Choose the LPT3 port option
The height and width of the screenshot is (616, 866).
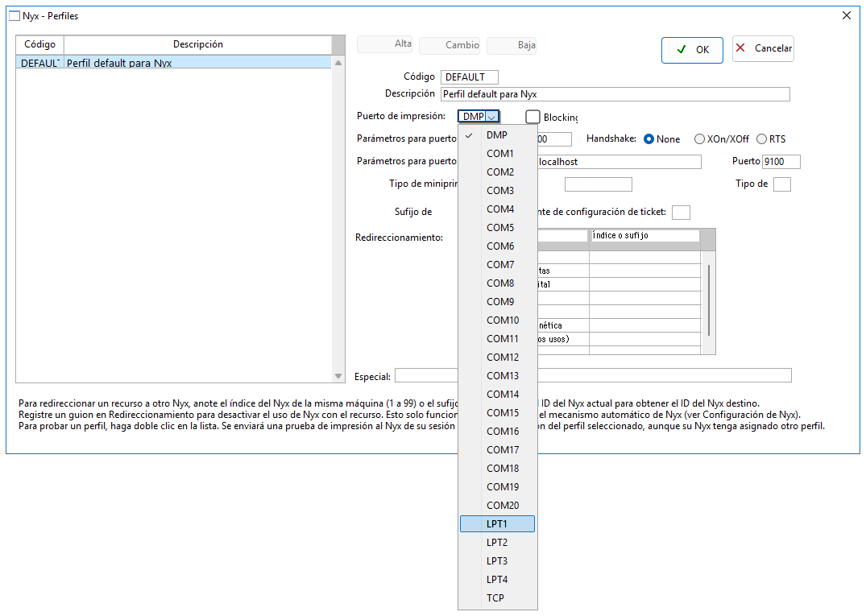click(x=497, y=560)
